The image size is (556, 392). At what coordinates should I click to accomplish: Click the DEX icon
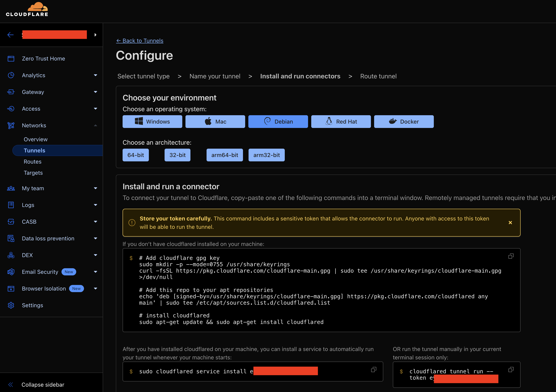point(11,255)
